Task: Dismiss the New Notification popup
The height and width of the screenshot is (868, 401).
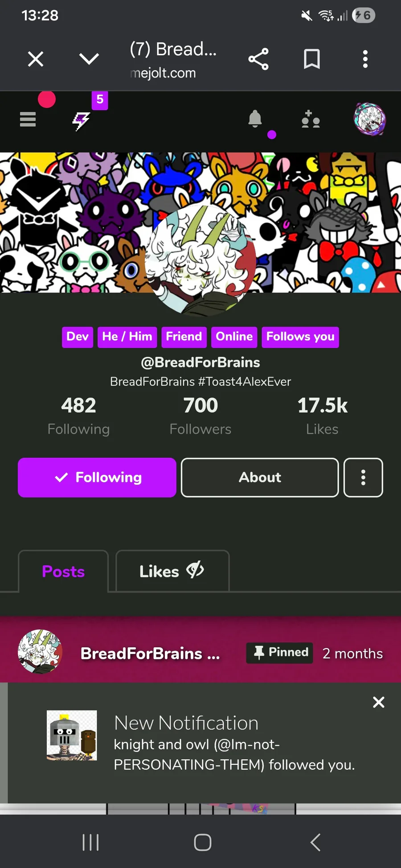Action: (x=379, y=702)
